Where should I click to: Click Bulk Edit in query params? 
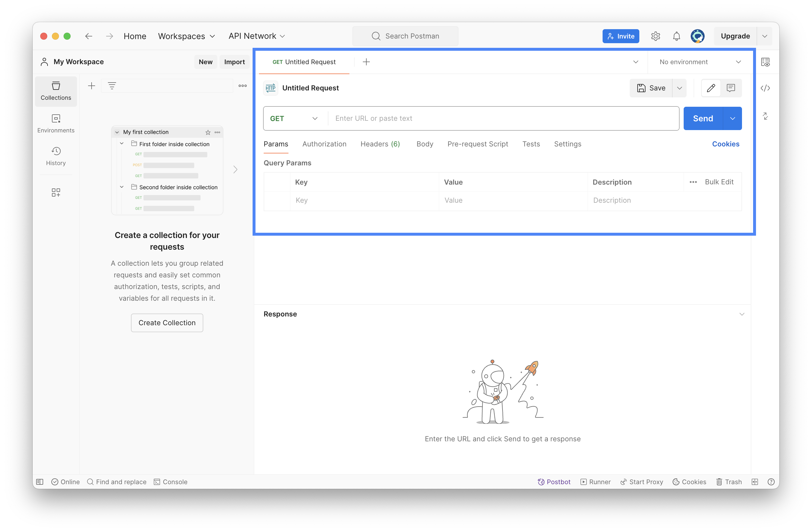tap(719, 182)
